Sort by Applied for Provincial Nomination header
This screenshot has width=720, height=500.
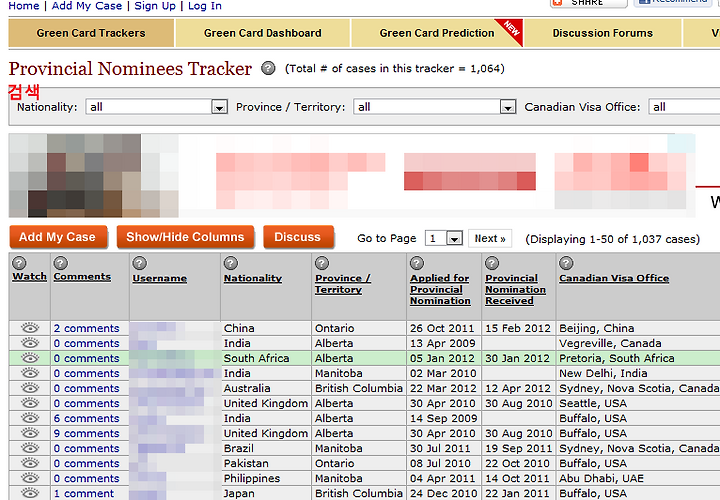tap(440, 290)
